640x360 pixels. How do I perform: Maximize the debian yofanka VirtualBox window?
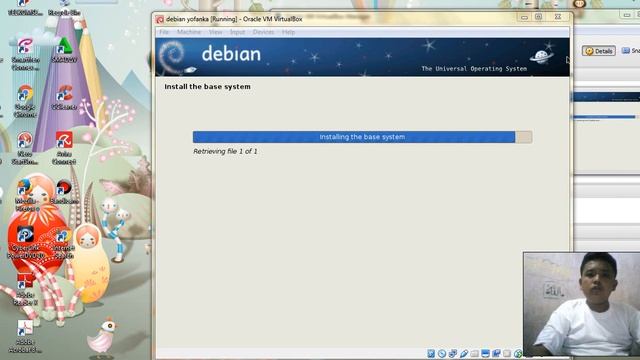539,17
